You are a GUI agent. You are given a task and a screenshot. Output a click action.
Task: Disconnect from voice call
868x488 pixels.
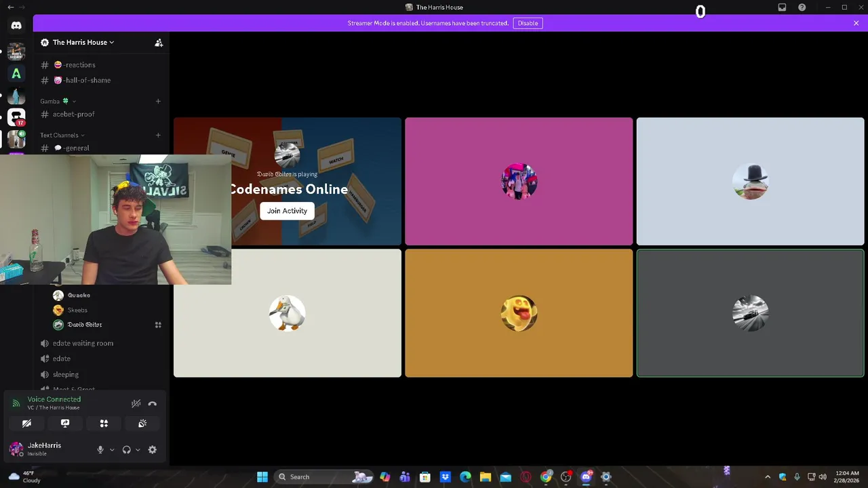click(153, 403)
